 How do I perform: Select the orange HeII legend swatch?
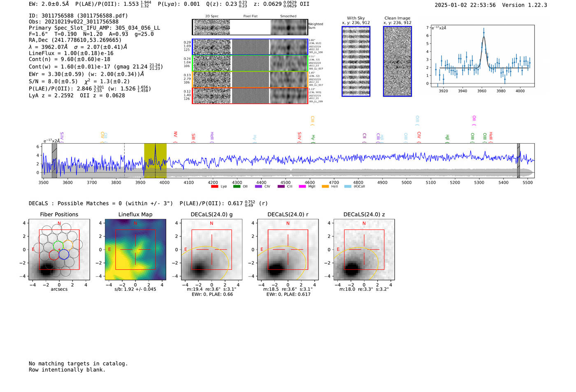coord(325,186)
